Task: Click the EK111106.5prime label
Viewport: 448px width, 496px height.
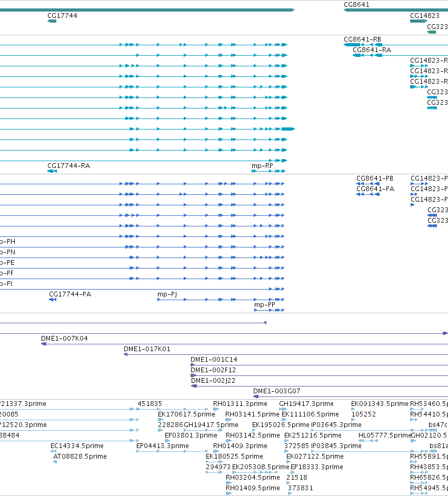Action: [x=310, y=414]
